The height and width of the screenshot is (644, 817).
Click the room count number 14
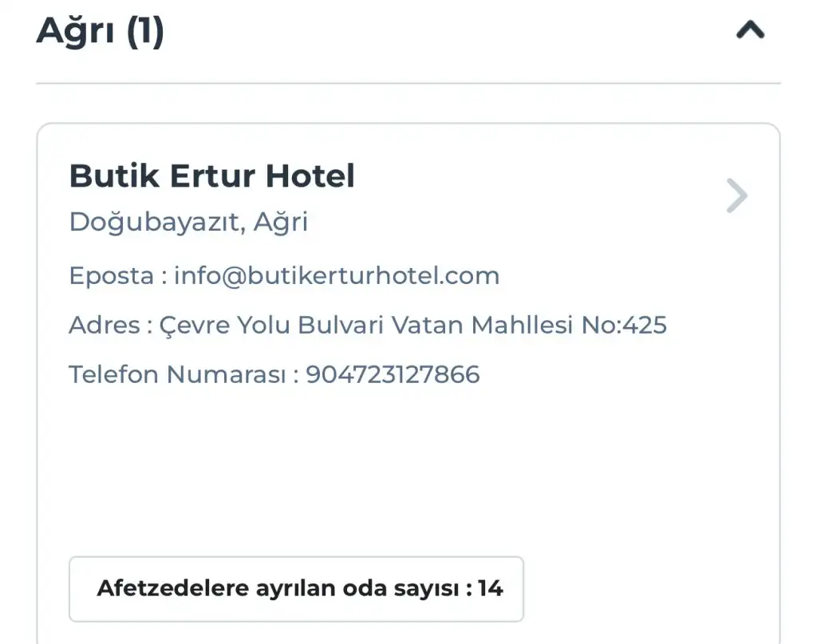491,589
